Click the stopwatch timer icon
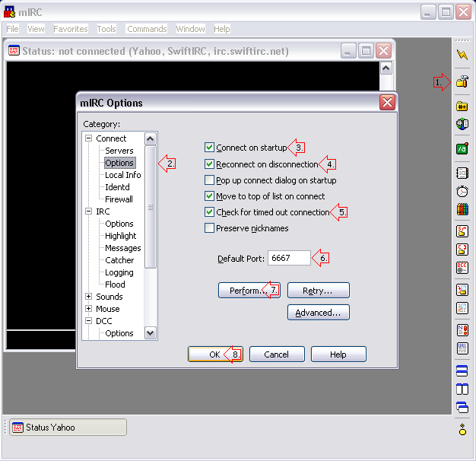 click(462, 192)
